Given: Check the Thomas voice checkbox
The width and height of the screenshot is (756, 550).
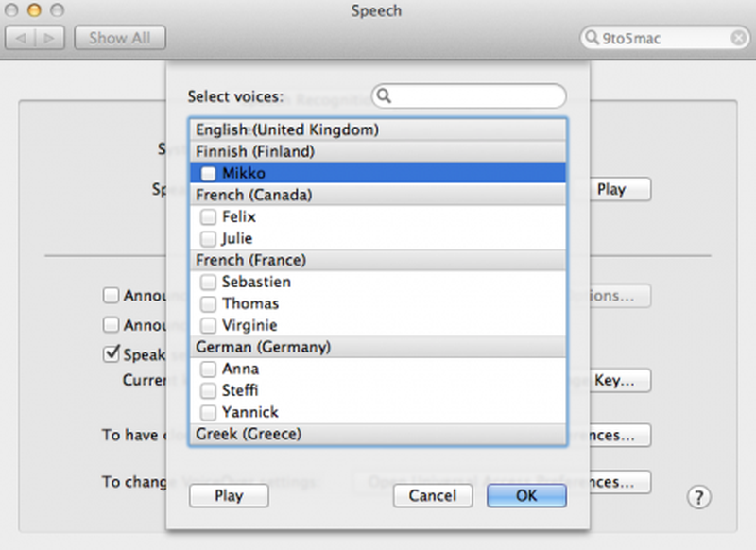Looking at the screenshot, I should click(x=208, y=303).
